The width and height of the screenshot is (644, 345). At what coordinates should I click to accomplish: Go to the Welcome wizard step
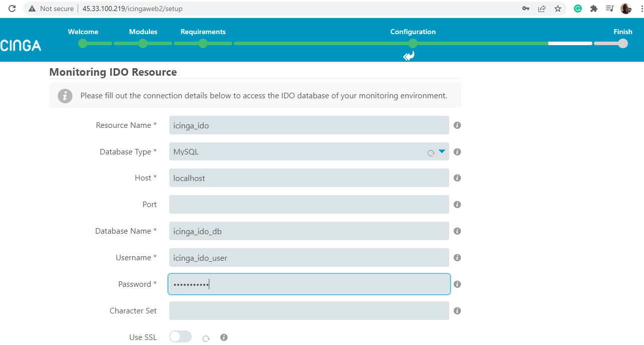point(83,38)
